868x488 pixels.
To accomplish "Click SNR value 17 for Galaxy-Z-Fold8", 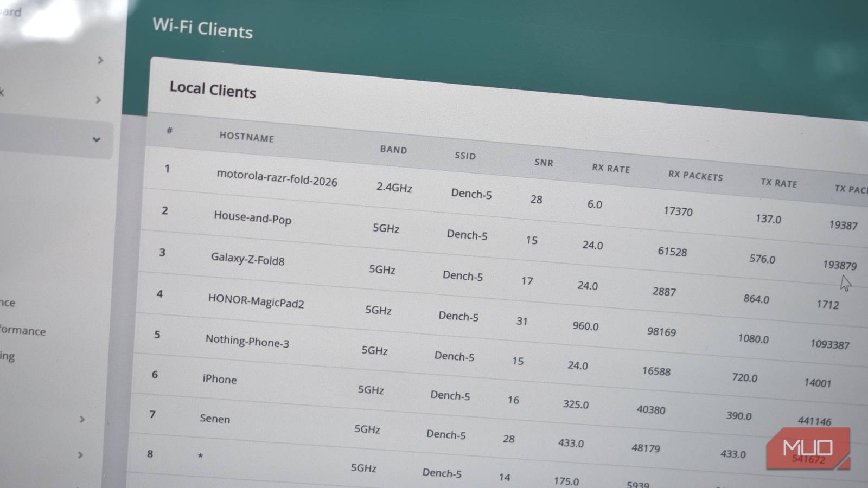I will coord(527,281).
